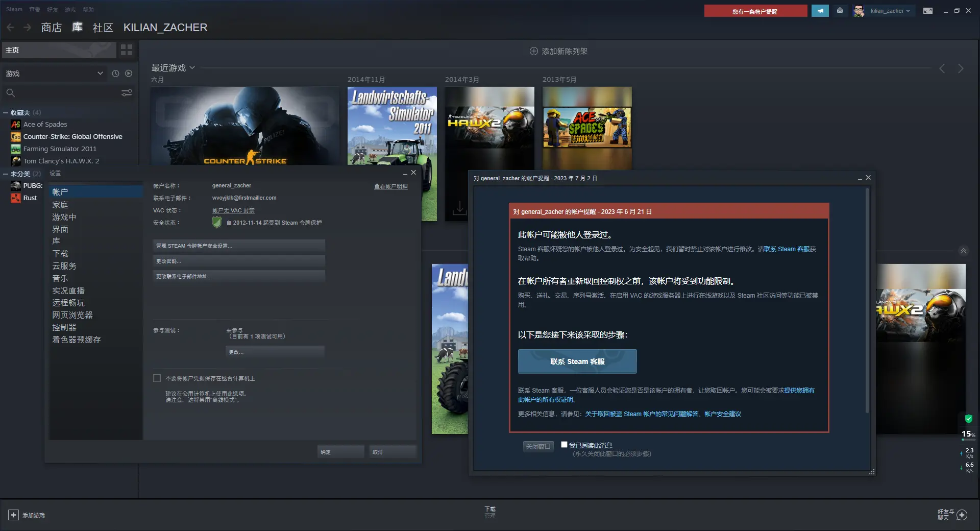Viewport: 980px width, 531px height.
Task: Open Big Picture mode icon
Action: tap(928, 11)
